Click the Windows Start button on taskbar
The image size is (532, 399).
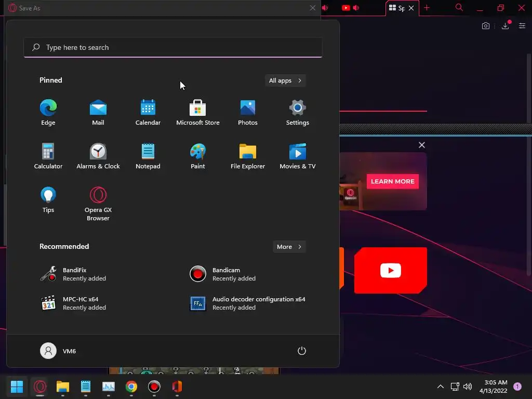[x=17, y=387]
